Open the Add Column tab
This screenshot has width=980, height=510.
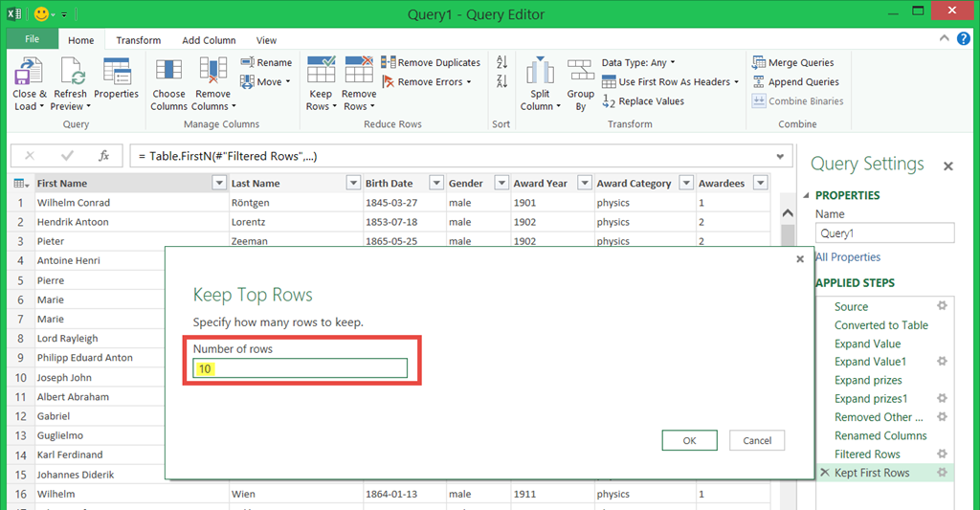point(209,40)
